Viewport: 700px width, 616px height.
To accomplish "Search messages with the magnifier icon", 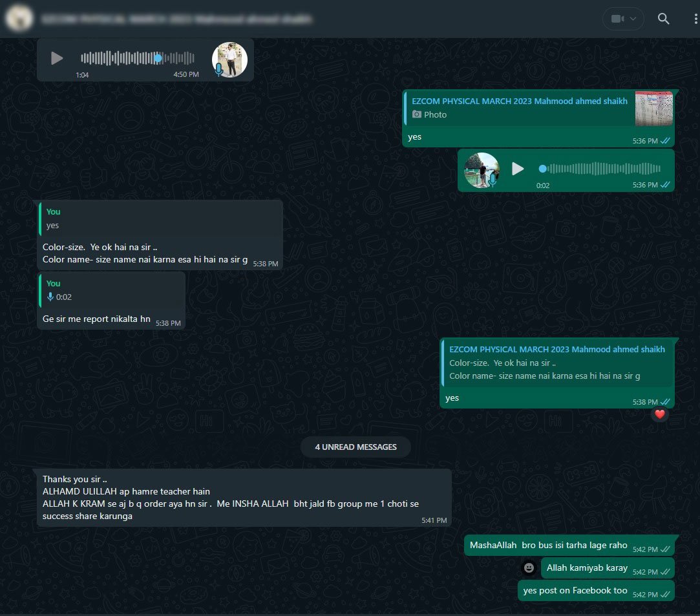I will (x=663, y=19).
